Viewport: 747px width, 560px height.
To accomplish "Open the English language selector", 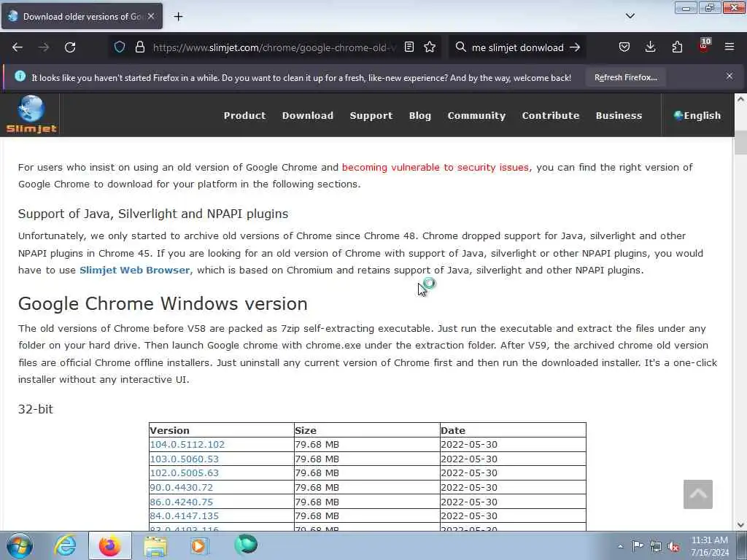I will (697, 116).
